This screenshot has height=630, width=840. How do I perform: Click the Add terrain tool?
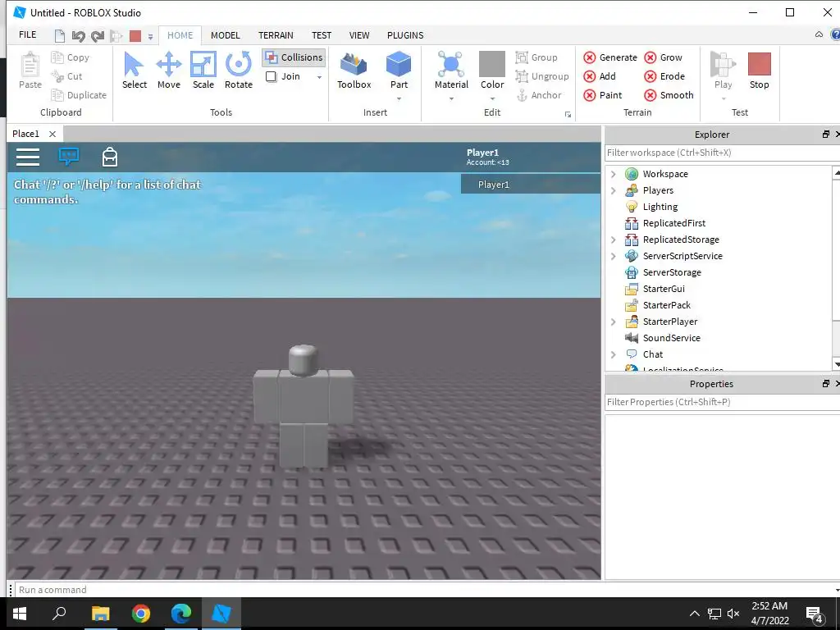click(600, 76)
